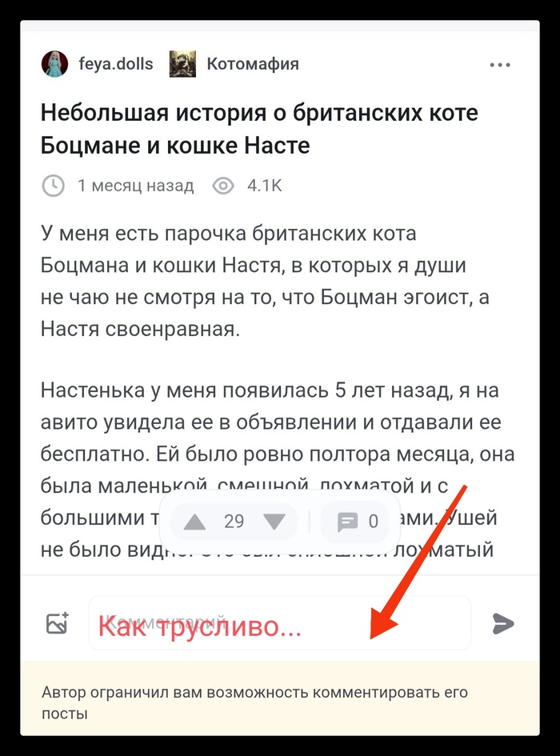Open the feya.dolls author profile link
The height and width of the screenshot is (756, 560).
tap(116, 64)
